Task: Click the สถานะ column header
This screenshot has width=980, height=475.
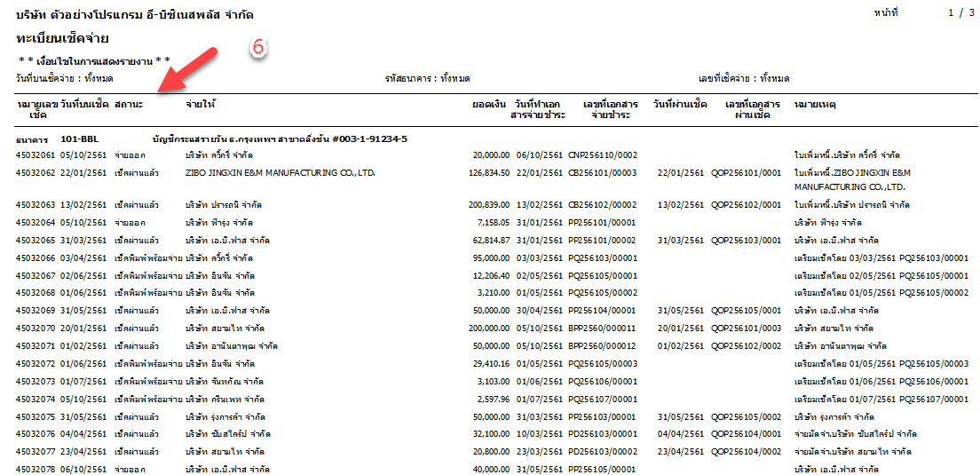Action: (130, 105)
